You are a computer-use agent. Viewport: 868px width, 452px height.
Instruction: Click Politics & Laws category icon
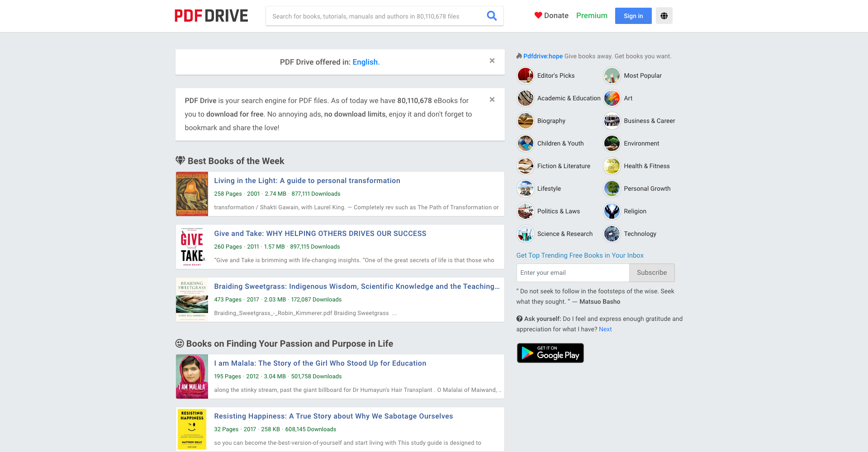tap(526, 211)
